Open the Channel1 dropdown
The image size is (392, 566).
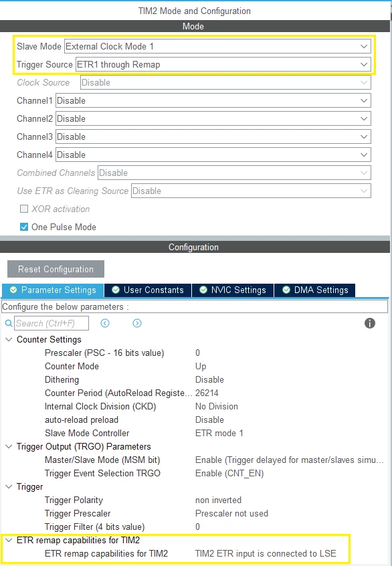point(213,100)
